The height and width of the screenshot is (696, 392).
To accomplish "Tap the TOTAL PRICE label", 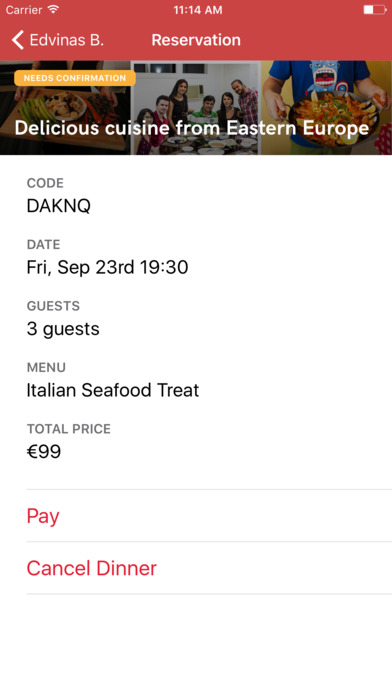I will click(x=69, y=429).
